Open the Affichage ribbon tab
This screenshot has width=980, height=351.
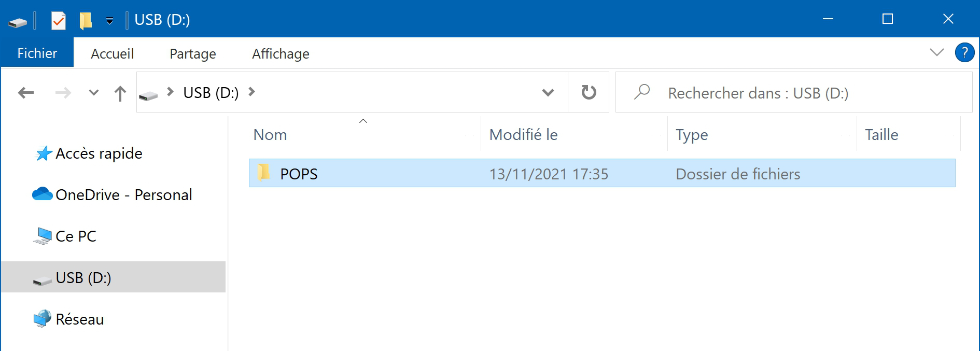281,53
